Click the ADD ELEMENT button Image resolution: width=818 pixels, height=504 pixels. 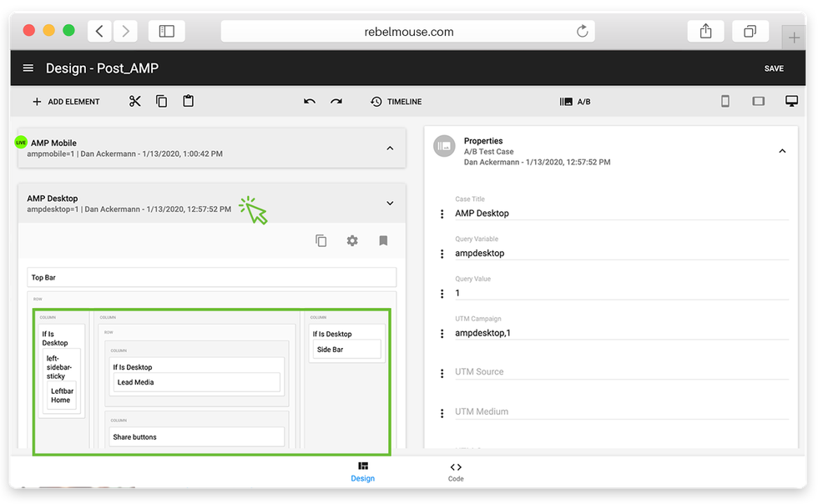click(x=66, y=101)
